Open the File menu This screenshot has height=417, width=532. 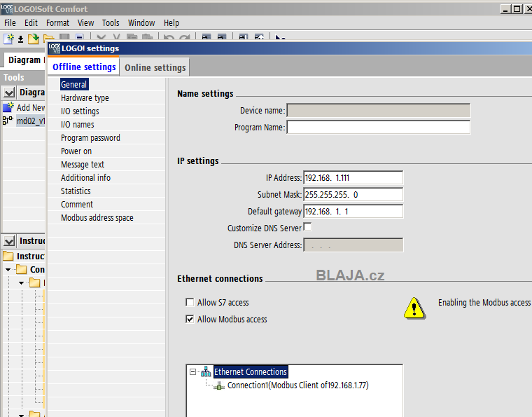[x=10, y=22]
